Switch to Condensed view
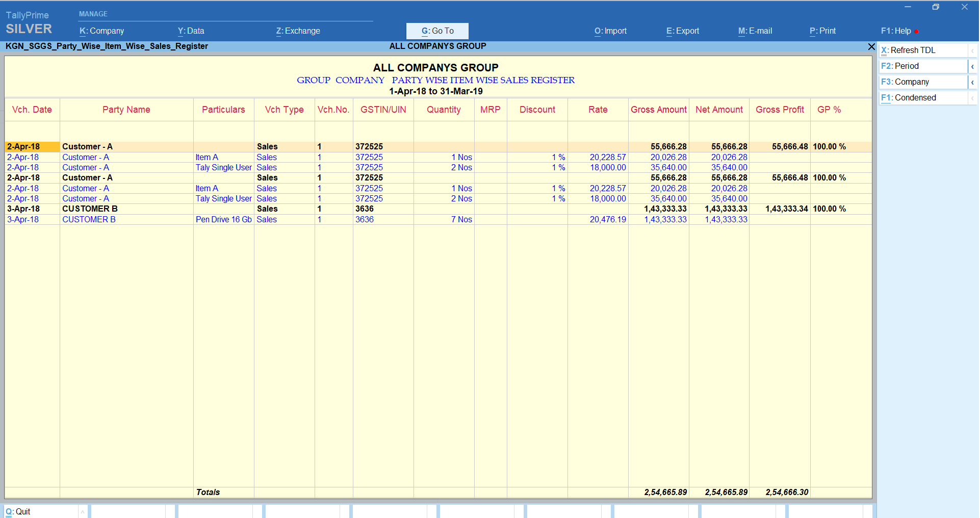This screenshot has width=980, height=518. 923,98
